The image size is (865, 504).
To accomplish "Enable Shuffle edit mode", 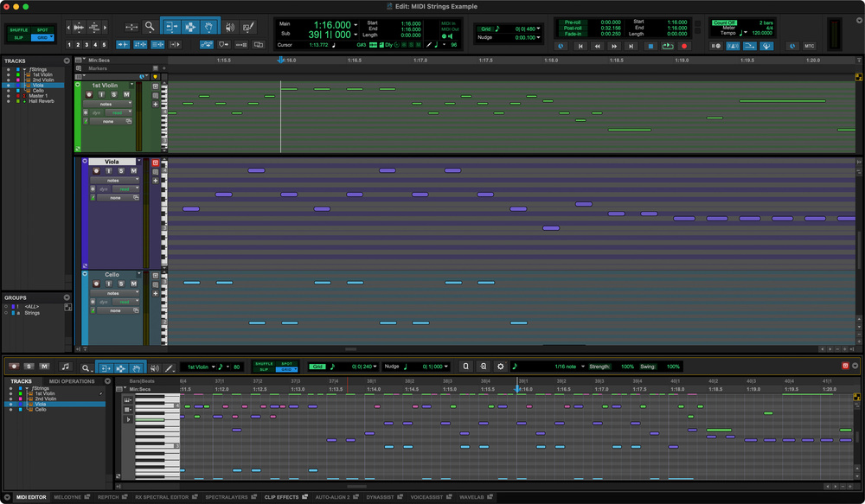I will 19,29.
